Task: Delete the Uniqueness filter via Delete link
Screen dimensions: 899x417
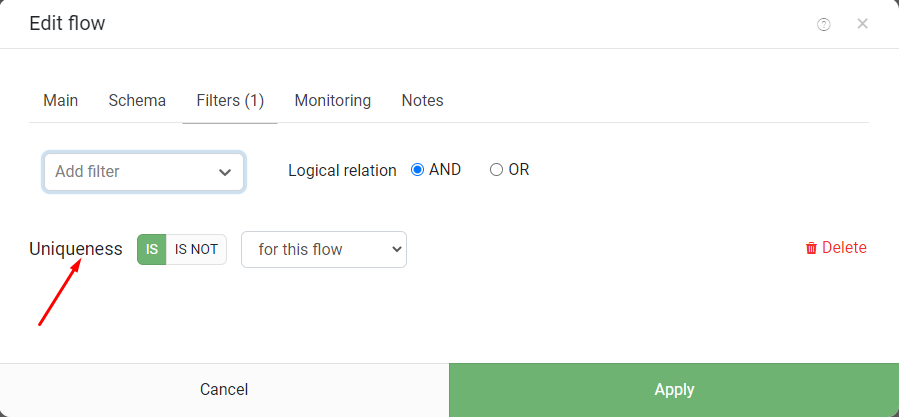Action: pyautogui.click(x=836, y=248)
